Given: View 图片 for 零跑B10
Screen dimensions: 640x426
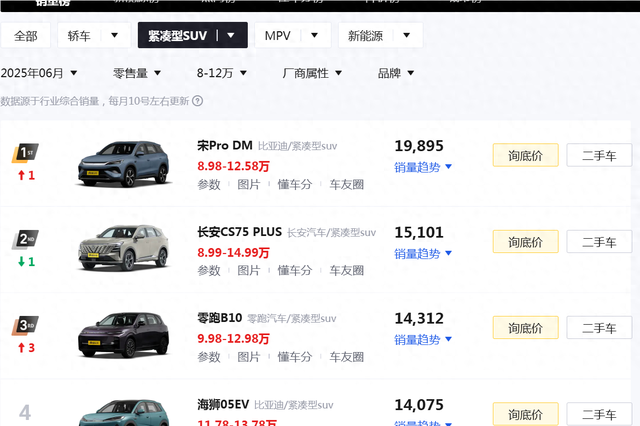Looking at the screenshot, I should [249, 357].
